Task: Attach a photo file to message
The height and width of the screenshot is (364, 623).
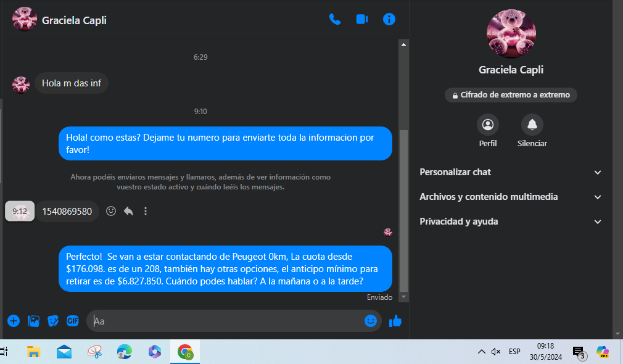Action: [x=33, y=321]
